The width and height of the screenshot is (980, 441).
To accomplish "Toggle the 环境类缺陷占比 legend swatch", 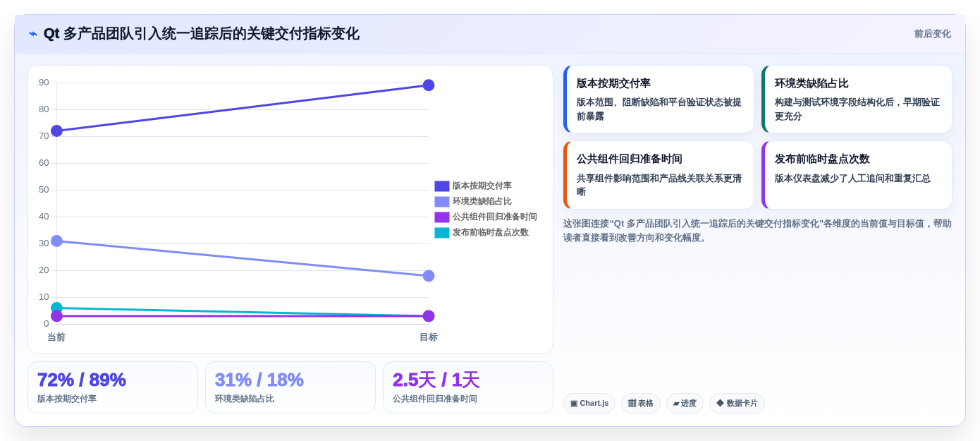I will point(442,202).
